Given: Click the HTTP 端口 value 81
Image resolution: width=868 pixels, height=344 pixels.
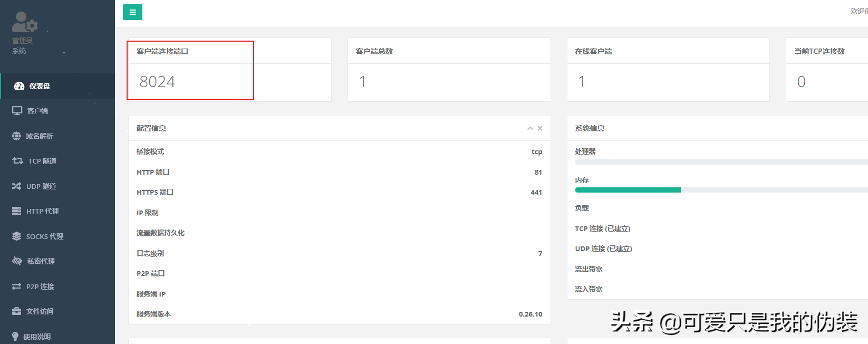Looking at the screenshot, I should pyautogui.click(x=538, y=172).
